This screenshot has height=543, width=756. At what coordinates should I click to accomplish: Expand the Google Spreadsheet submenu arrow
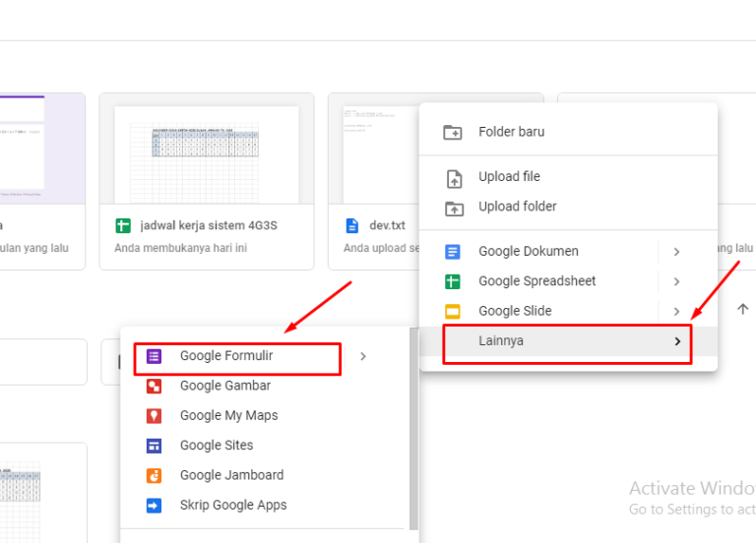point(676,281)
